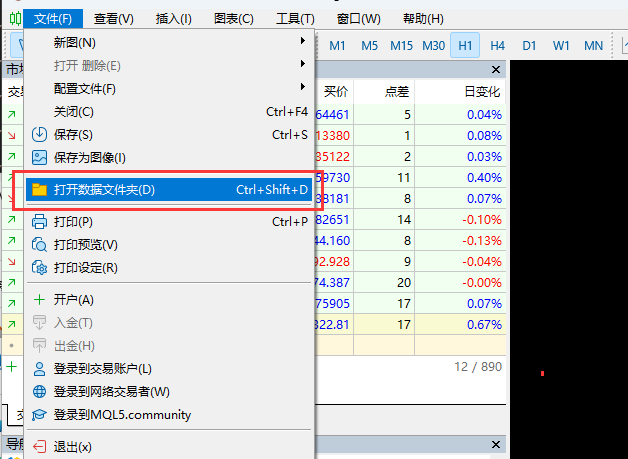The width and height of the screenshot is (628, 459).
Task: Close the Market Watch panel
Action: tap(496, 69)
